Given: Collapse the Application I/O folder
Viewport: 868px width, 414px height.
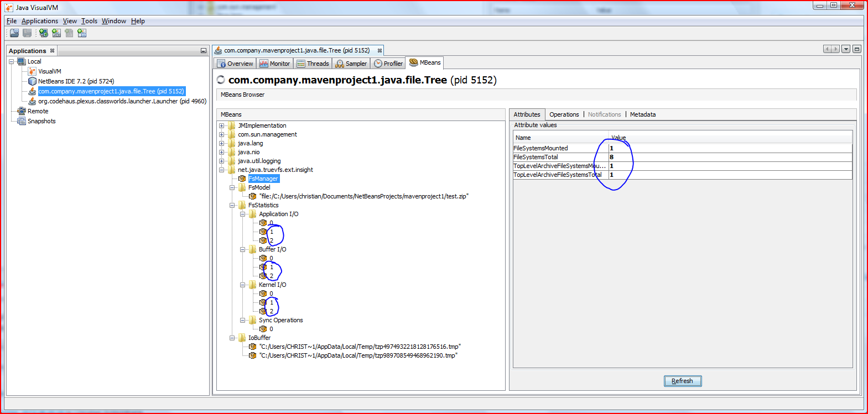Looking at the screenshot, I should pyautogui.click(x=243, y=214).
